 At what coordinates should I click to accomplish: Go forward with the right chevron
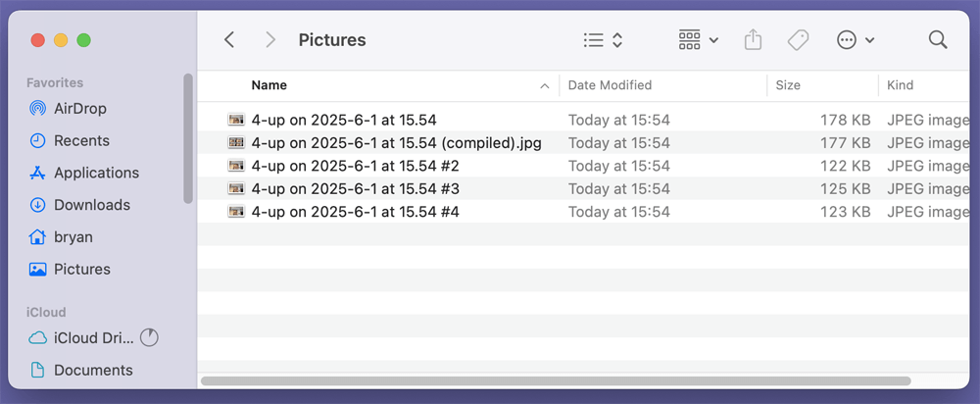click(x=270, y=40)
